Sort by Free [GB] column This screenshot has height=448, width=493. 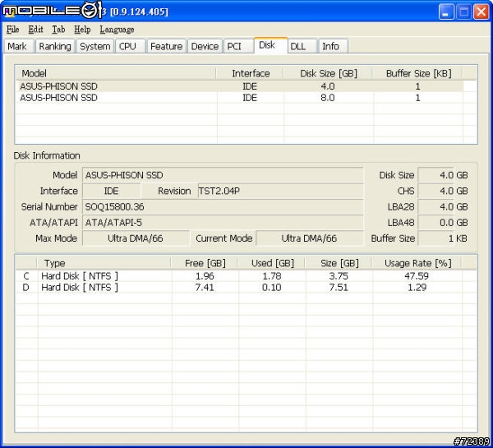click(205, 263)
